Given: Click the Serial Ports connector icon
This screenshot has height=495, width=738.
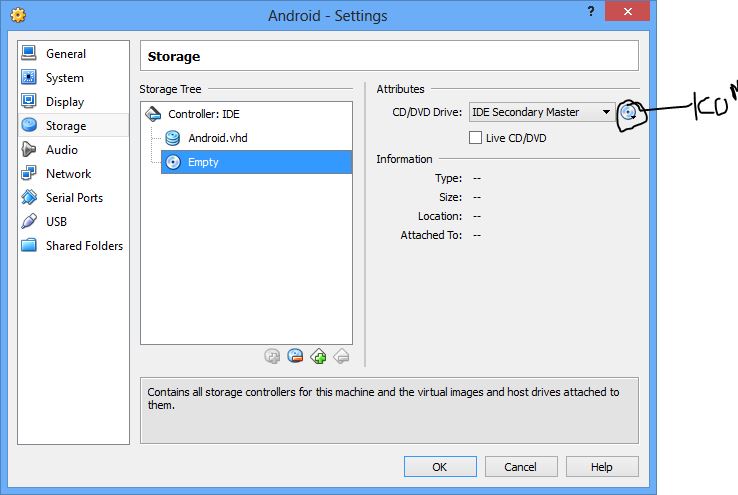Looking at the screenshot, I should click(x=29, y=197).
